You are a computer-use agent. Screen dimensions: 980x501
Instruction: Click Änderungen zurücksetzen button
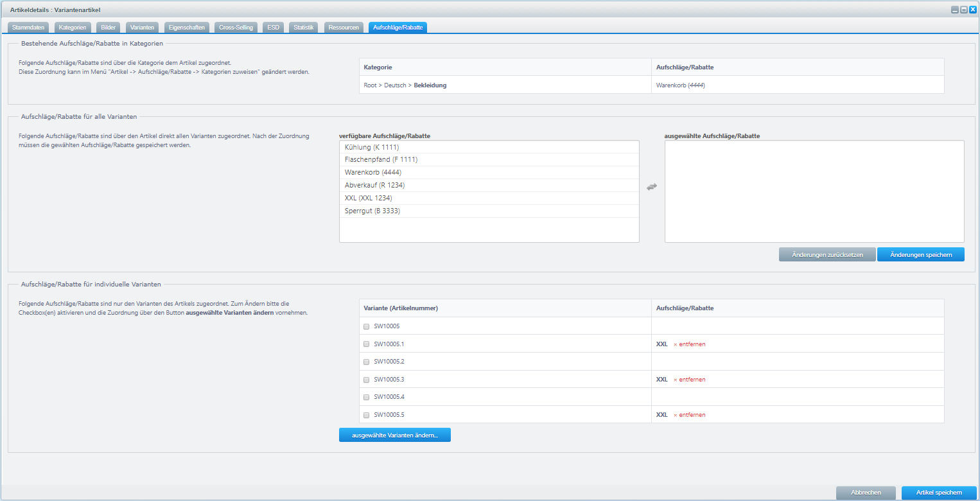pyautogui.click(x=827, y=255)
